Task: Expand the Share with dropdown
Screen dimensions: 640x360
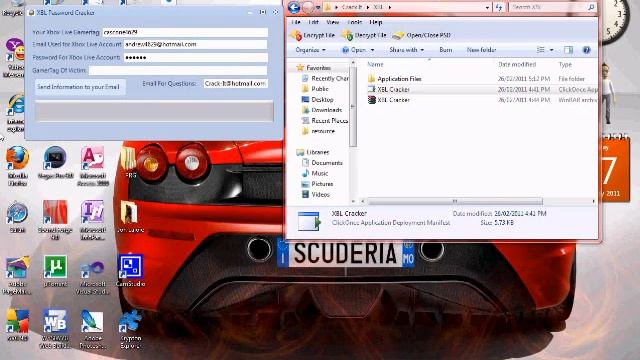Action: coord(407,50)
